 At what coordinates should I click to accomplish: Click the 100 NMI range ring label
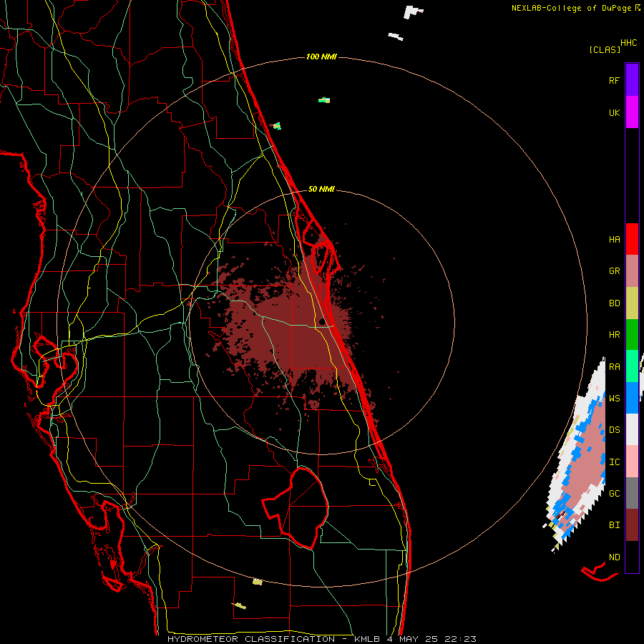[x=321, y=57]
